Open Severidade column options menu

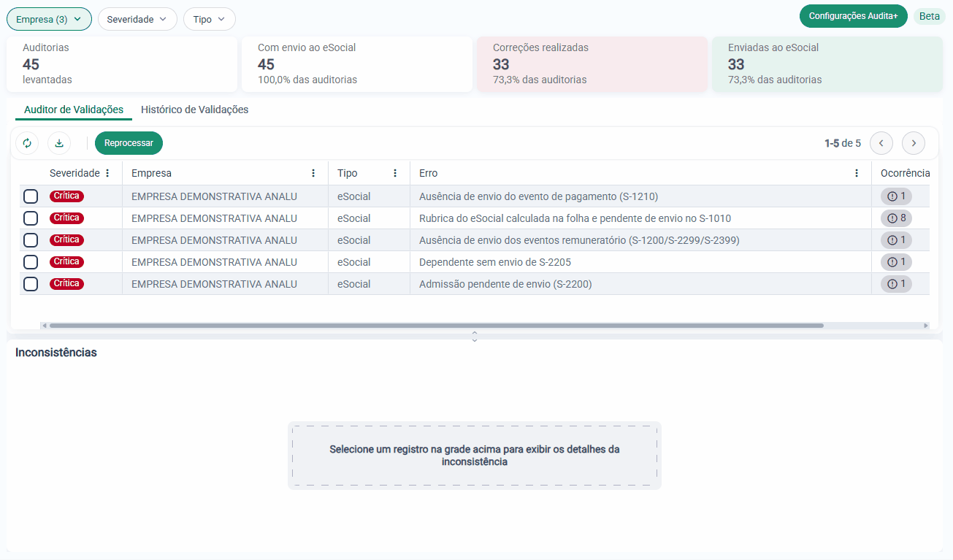tap(107, 173)
